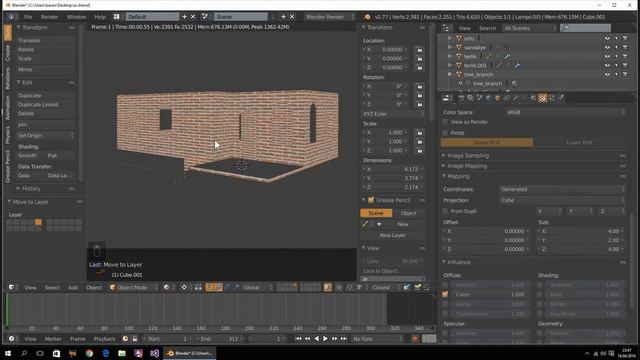The height and width of the screenshot is (360, 640).
Task: Expand the Image Sampling panel
Action: pos(444,156)
